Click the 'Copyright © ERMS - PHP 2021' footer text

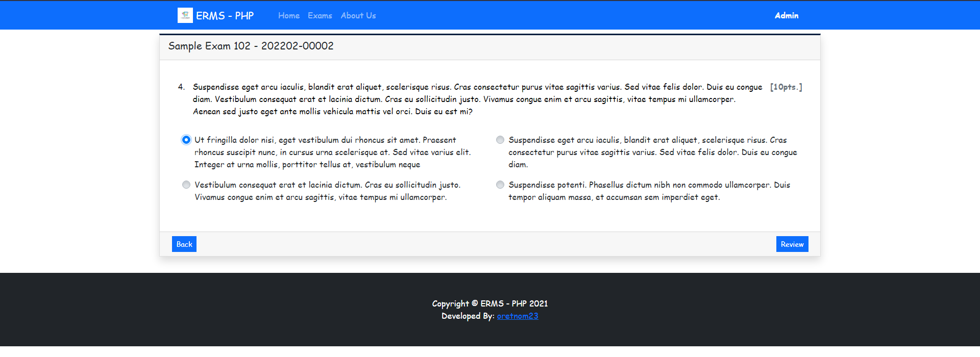[x=490, y=304]
